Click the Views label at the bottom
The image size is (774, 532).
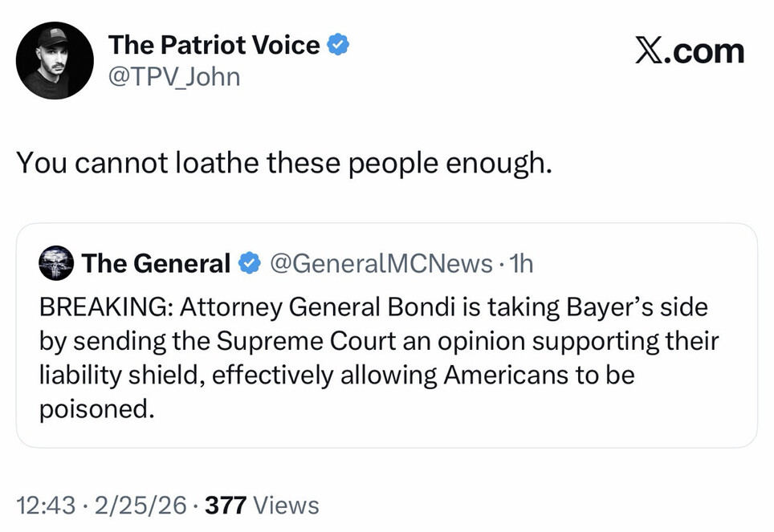[286, 506]
